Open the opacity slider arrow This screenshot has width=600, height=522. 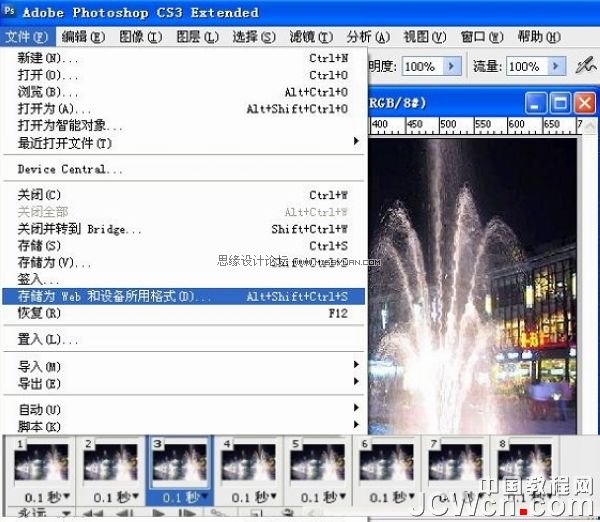pyautogui.click(x=451, y=67)
